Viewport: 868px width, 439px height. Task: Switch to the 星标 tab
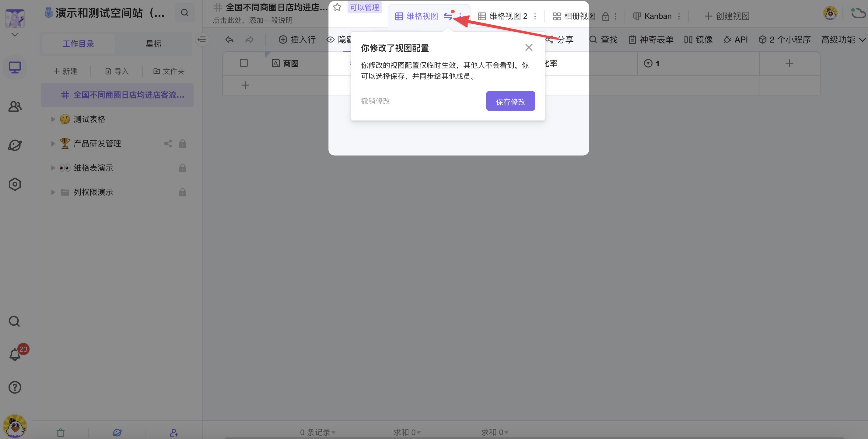[153, 44]
